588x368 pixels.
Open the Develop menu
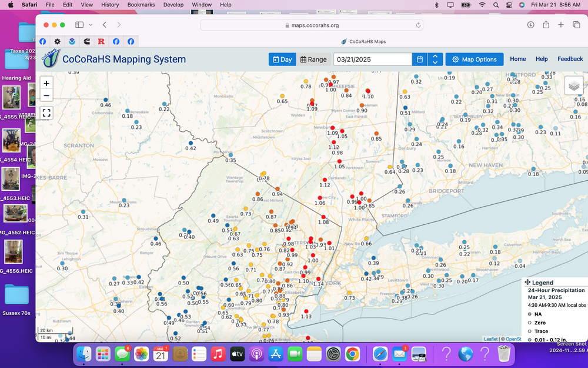coord(173,5)
